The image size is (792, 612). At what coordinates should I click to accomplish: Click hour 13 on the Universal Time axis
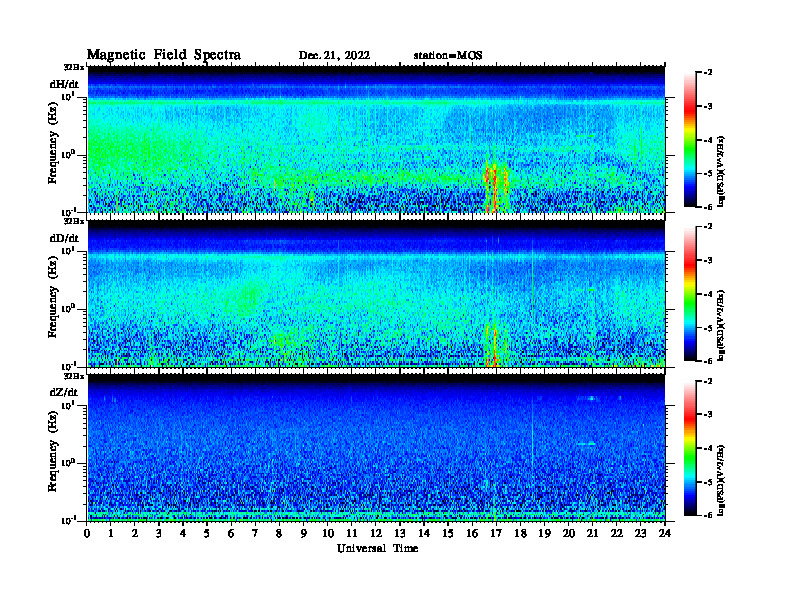coord(400,534)
